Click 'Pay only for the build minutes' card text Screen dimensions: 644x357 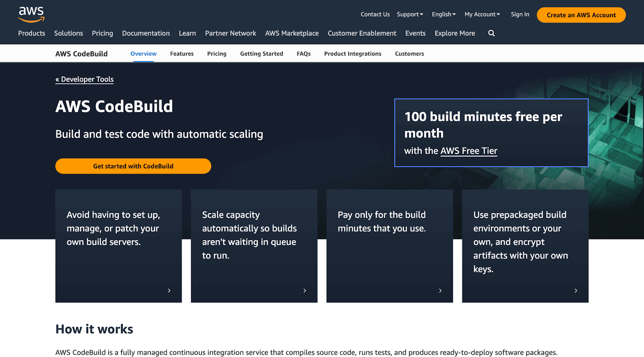point(382,222)
